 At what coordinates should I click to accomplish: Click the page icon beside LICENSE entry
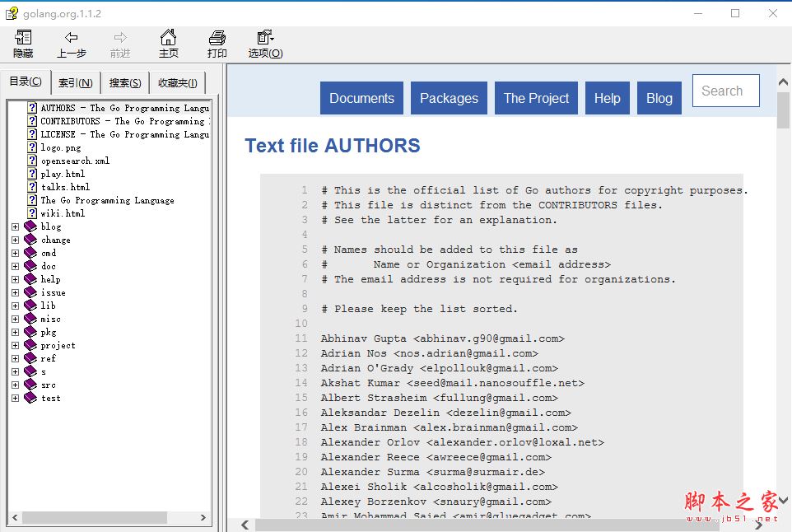point(32,134)
